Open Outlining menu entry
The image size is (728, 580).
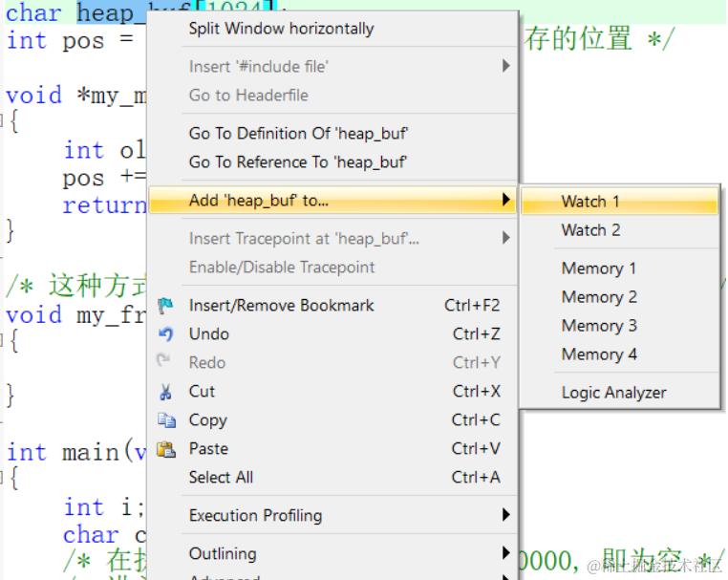click(x=332, y=553)
